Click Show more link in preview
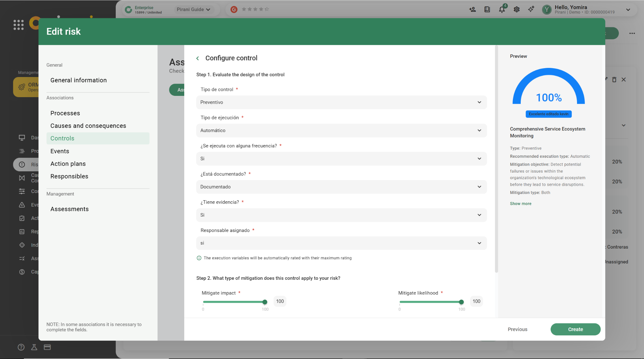Image resolution: width=644 pixels, height=359 pixels. [x=520, y=204]
